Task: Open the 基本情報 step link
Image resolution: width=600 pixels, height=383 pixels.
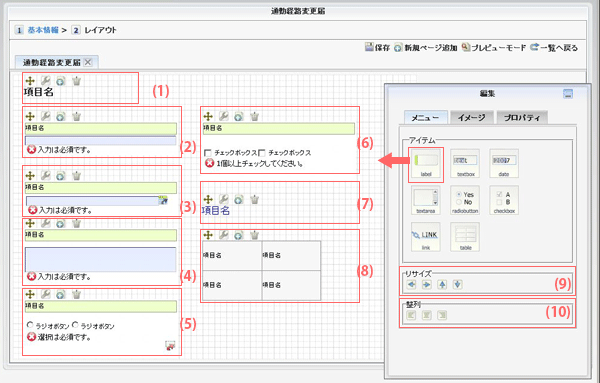Action: coord(43,30)
